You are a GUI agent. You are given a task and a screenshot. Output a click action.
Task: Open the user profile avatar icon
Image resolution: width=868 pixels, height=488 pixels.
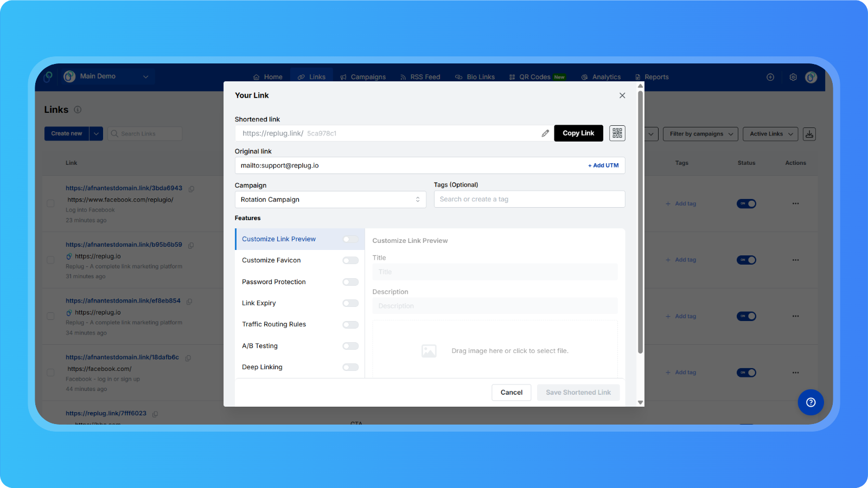(810, 77)
